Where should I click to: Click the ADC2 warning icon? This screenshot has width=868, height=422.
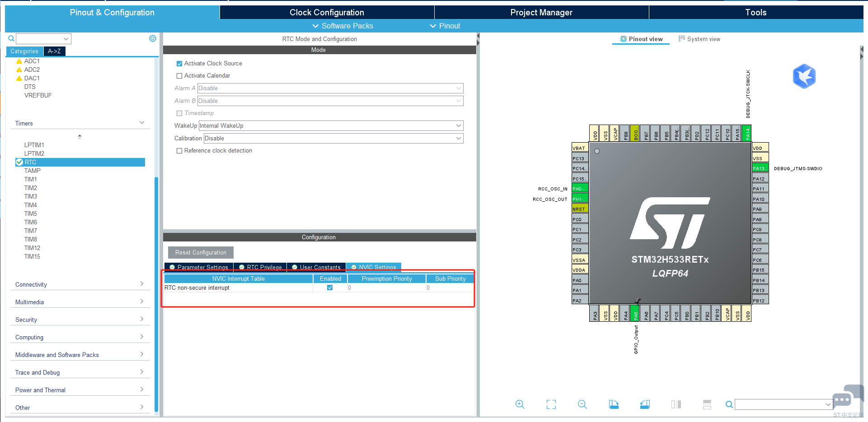19,70
